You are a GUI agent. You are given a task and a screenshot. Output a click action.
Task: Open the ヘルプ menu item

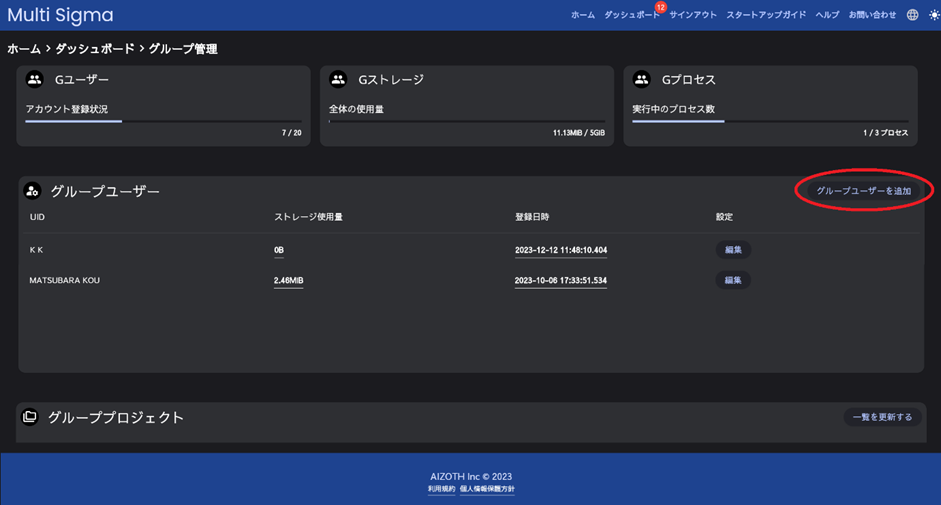pos(827,15)
